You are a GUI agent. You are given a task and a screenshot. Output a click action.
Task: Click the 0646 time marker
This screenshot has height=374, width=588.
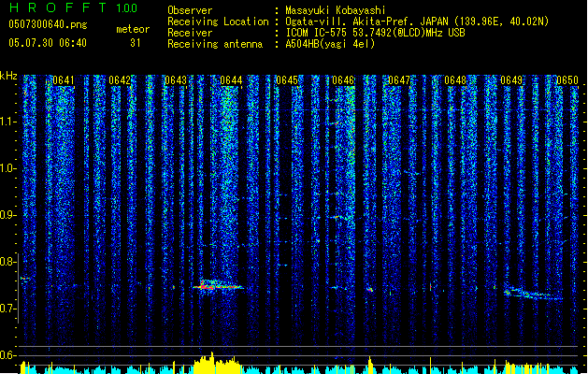343,80
